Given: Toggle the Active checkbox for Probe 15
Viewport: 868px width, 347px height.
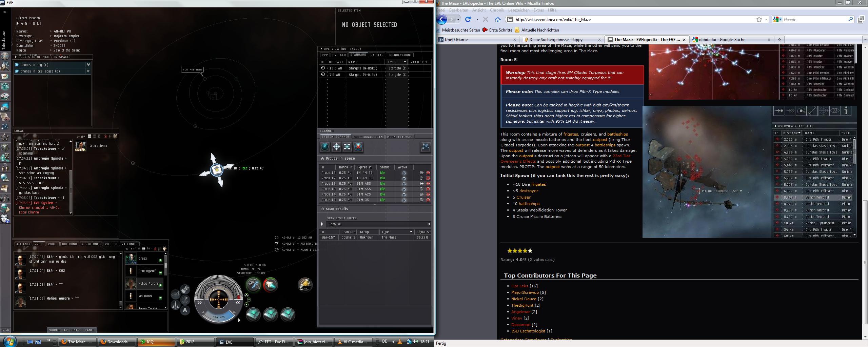Looking at the screenshot, I should [404, 189].
